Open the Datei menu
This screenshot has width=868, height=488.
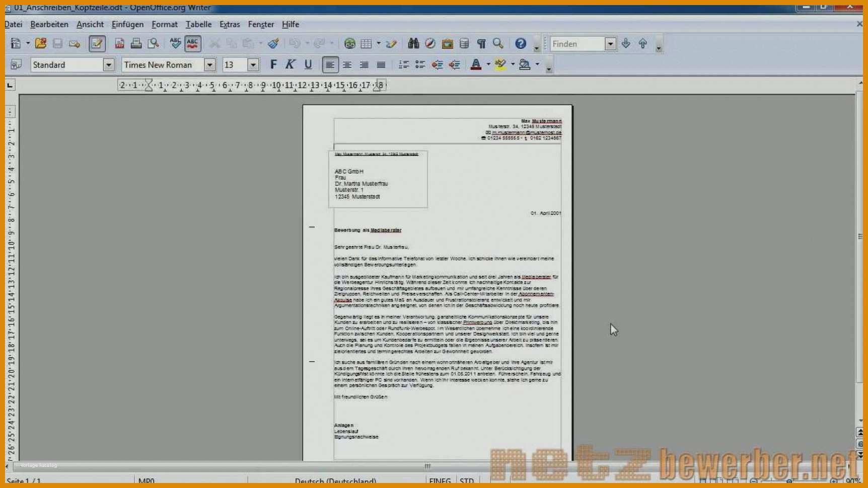[x=14, y=24]
